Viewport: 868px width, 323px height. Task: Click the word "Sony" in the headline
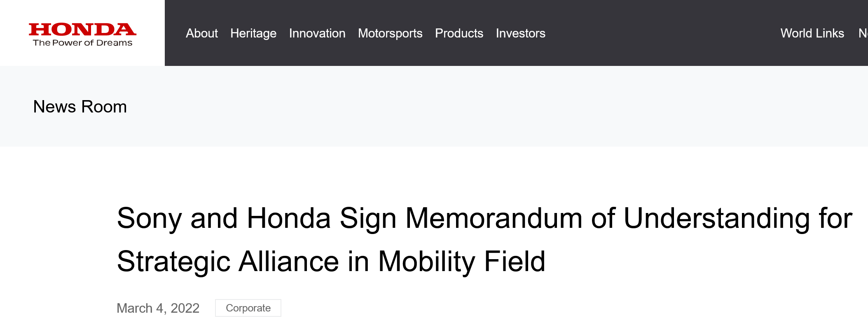(149, 218)
